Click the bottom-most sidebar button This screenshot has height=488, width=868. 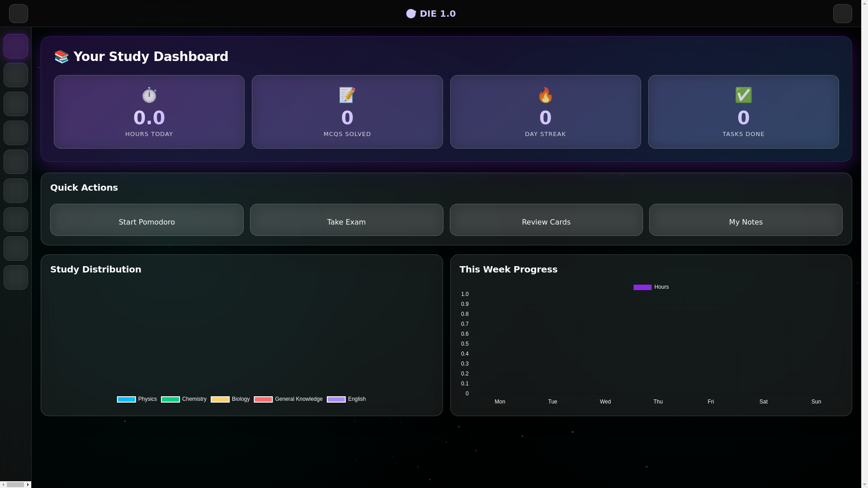pos(16,277)
